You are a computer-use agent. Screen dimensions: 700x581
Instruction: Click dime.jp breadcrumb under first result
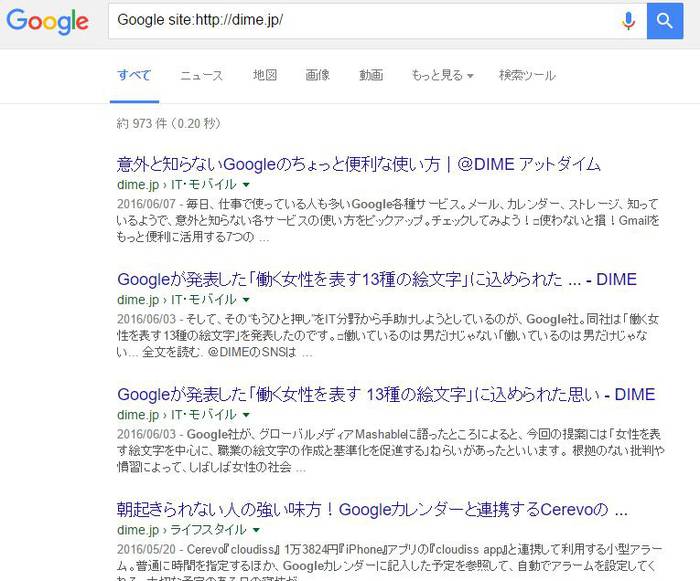[138, 184]
